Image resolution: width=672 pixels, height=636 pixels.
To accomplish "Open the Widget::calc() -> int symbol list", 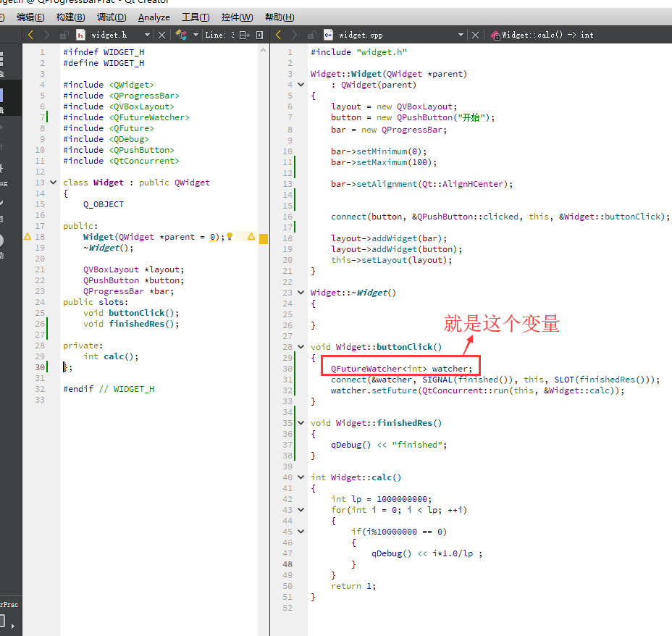I will (x=547, y=35).
